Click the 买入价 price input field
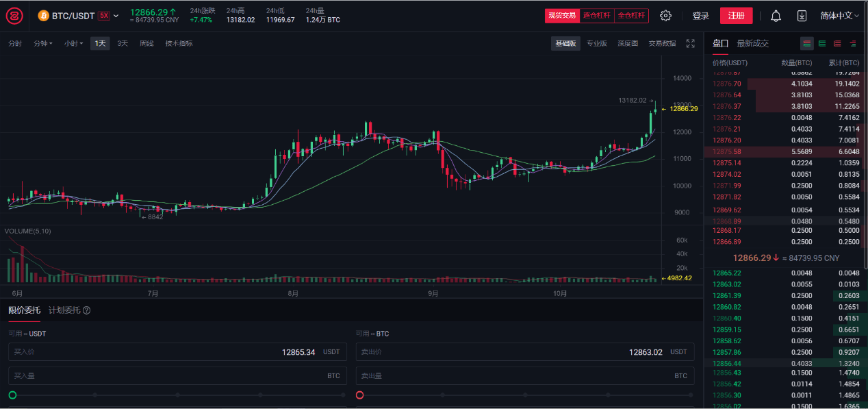 click(177, 352)
